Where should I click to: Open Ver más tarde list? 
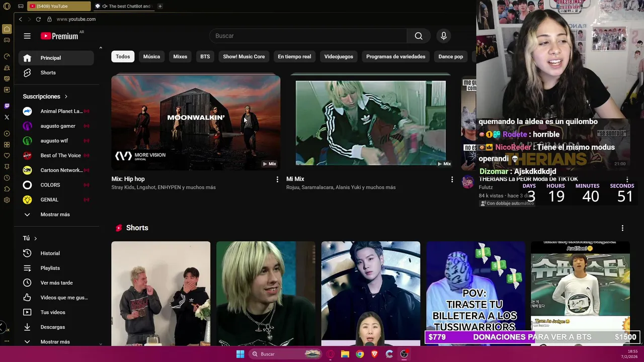click(56, 283)
